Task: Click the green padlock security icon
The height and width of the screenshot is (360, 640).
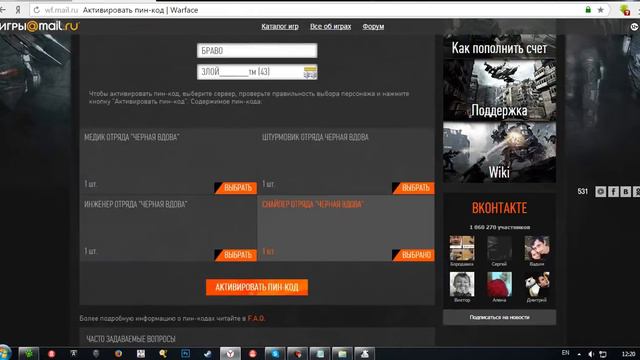Action: [x=588, y=10]
